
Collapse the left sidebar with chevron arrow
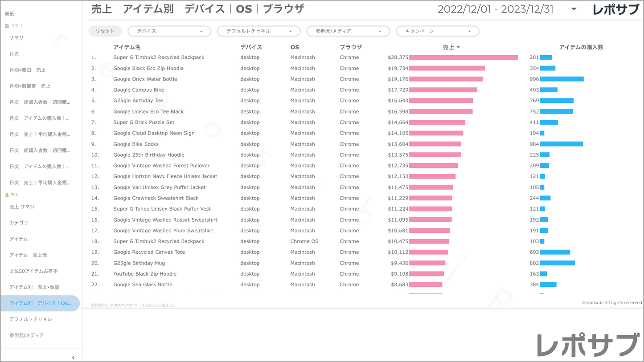[x=74, y=358]
